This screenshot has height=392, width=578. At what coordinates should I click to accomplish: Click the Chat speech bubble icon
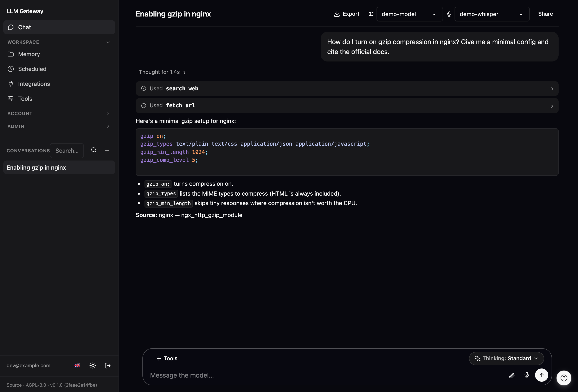(x=11, y=27)
